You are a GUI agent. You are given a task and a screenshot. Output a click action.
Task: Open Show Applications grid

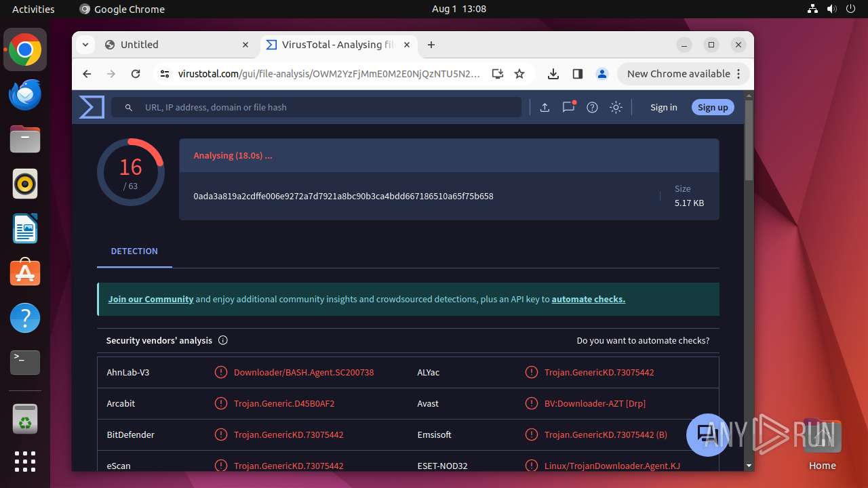click(x=25, y=462)
